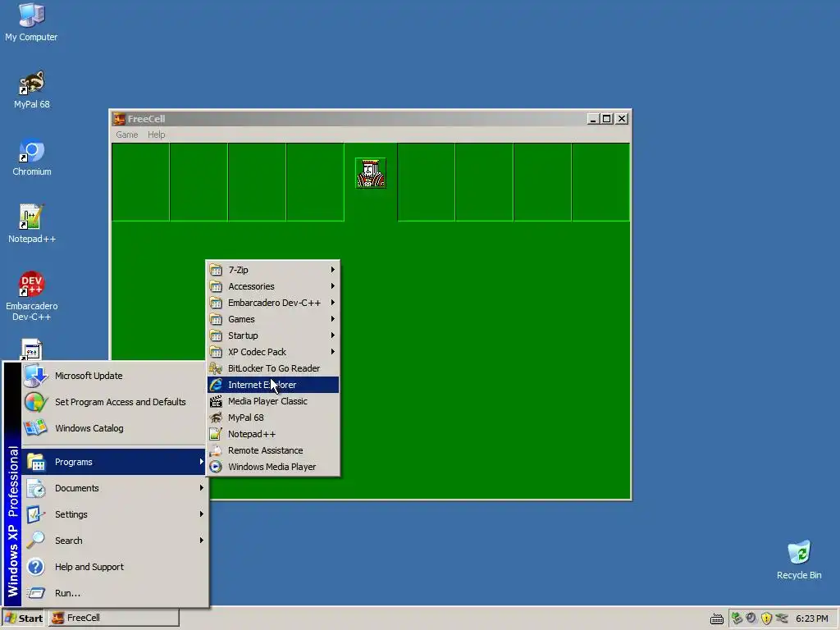Click the 6:23 PM clock
The width and height of the screenshot is (840, 630).
tap(811, 619)
